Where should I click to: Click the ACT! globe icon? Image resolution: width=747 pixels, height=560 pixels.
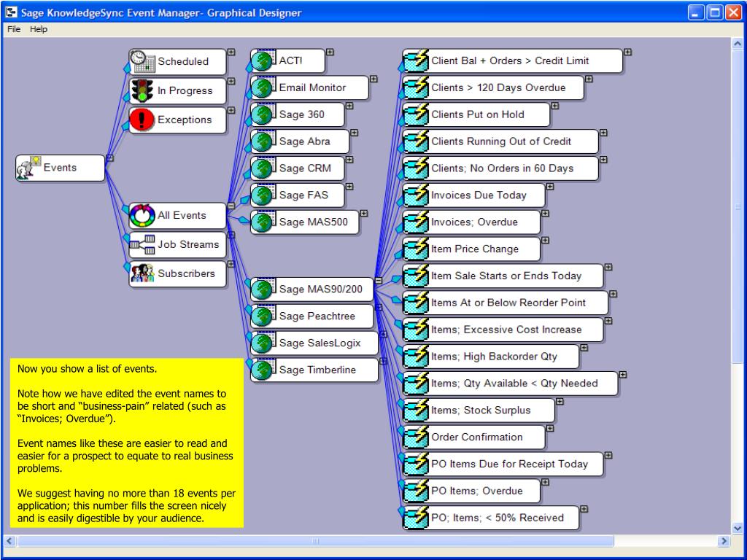point(263,61)
